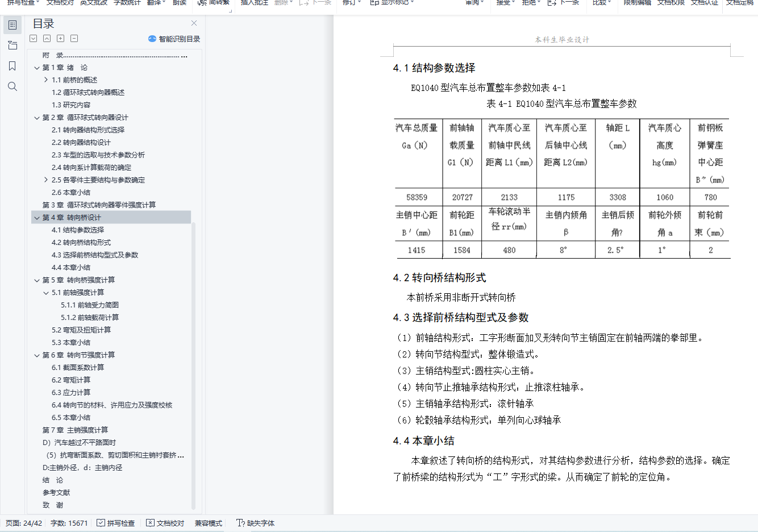Select 6.1 截面系数计算 in the outline
Image resolution: width=758 pixels, height=532 pixels.
point(78,368)
